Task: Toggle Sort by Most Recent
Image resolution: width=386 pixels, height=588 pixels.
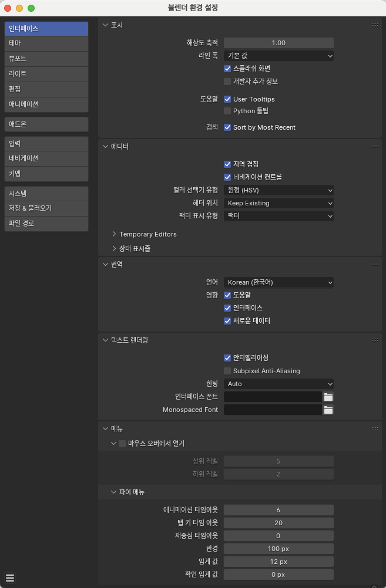Action: click(x=227, y=127)
